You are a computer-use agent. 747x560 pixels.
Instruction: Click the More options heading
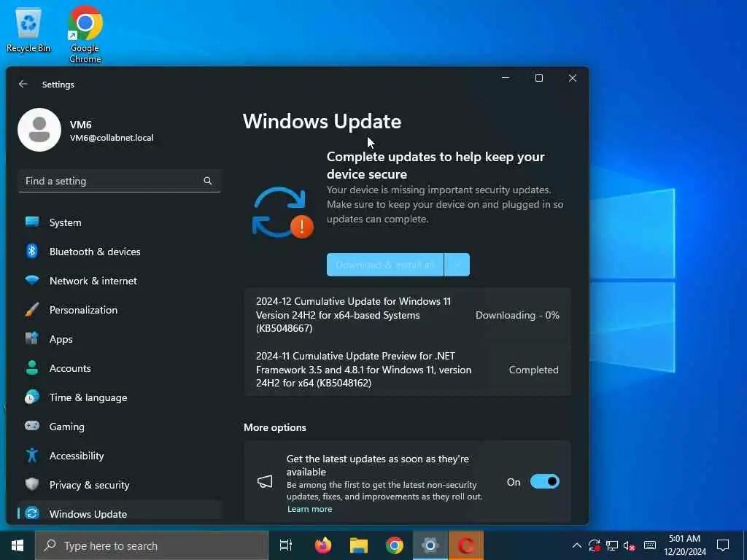coord(275,427)
